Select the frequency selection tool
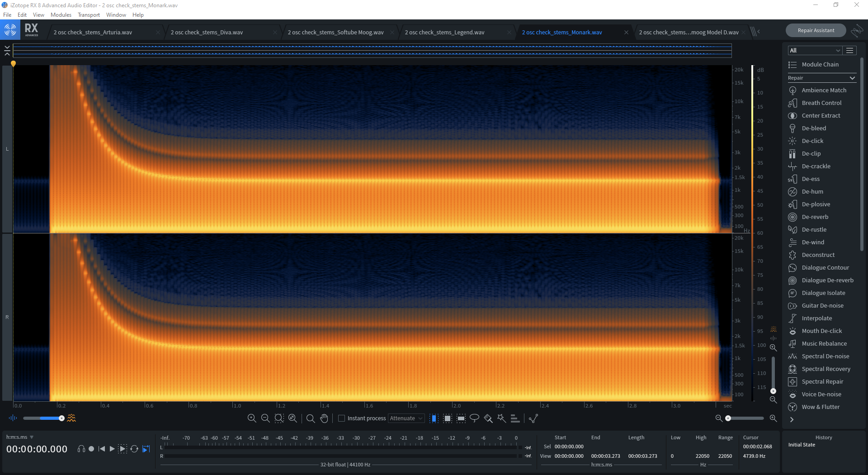The width and height of the screenshot is (868, 475). click(461, 418)
